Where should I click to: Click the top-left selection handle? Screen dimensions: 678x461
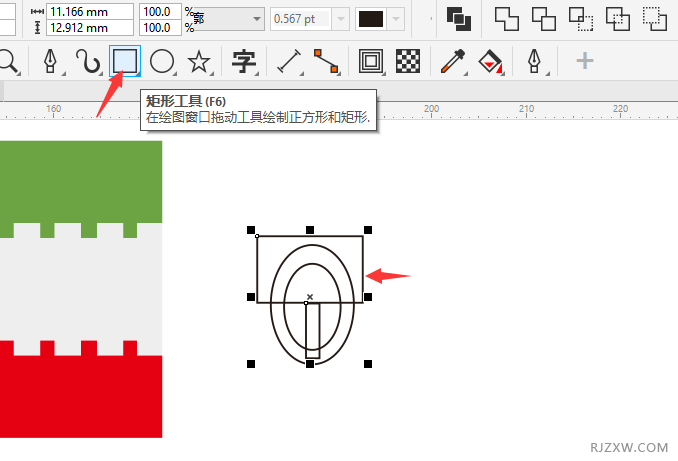pos(251,230)
